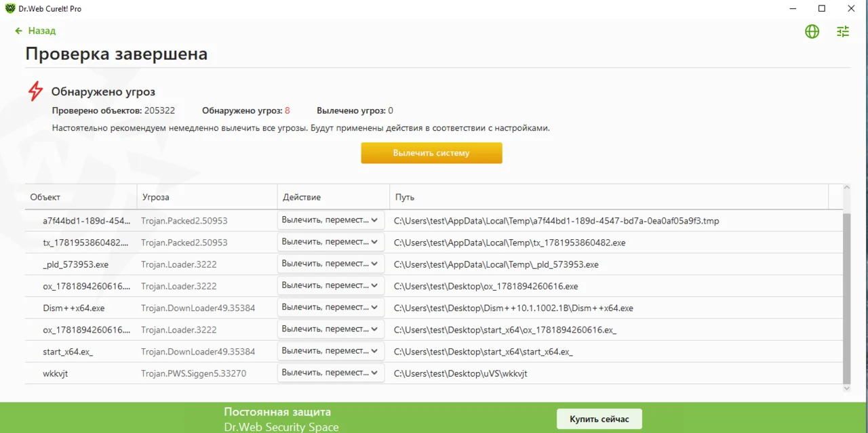The height and width of the screenshot is (433, 868).
Task: Click Dr.Web Security Space banner text
Action: pos(281,427)
